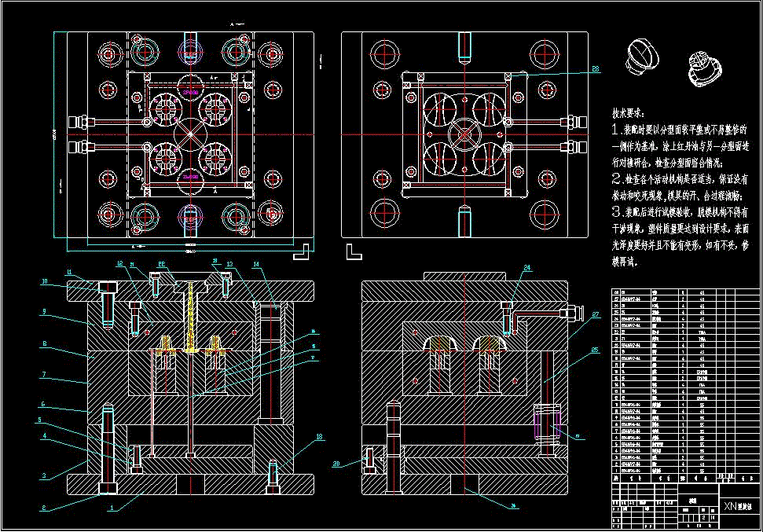
Task: Pick part balloon label 27
Action: (596, 314)
